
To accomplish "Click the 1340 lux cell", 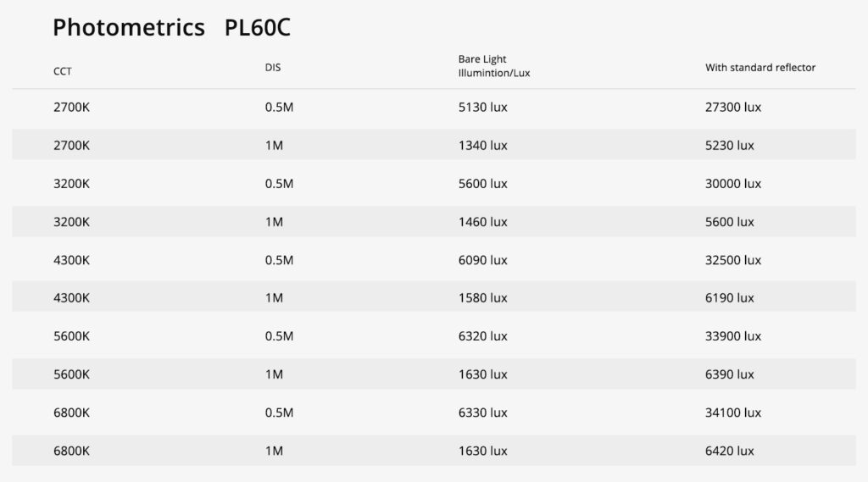I will [482, 146].
